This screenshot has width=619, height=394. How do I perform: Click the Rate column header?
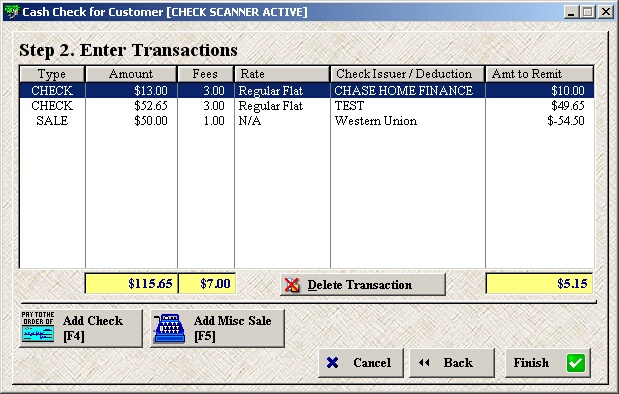(x=282, y=74)
